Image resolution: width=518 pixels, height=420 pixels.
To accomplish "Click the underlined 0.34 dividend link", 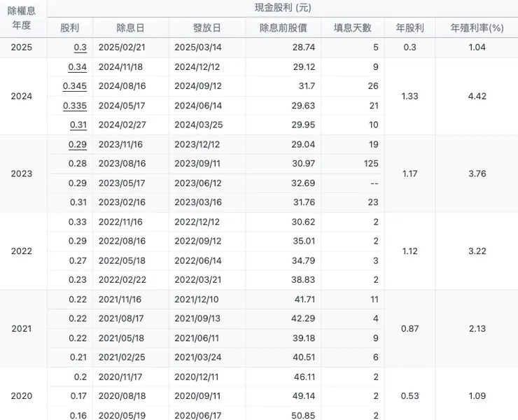I will 78,66.
